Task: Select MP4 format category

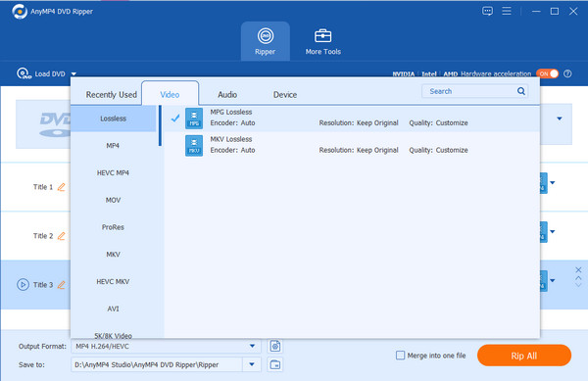Action: pos(114,145)
